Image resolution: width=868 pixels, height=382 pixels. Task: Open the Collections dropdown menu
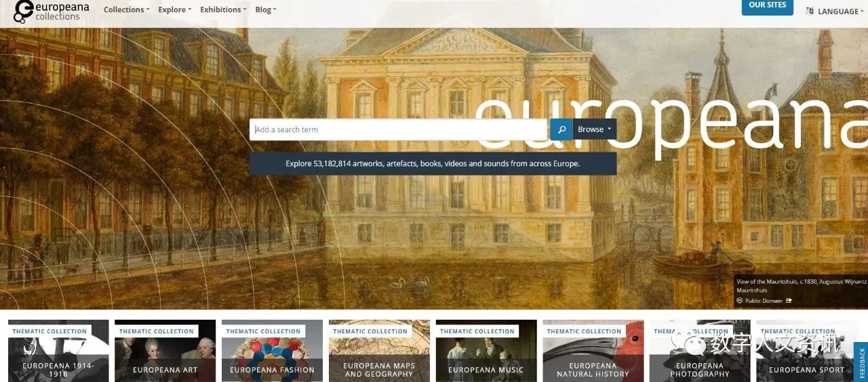[127, 9]
